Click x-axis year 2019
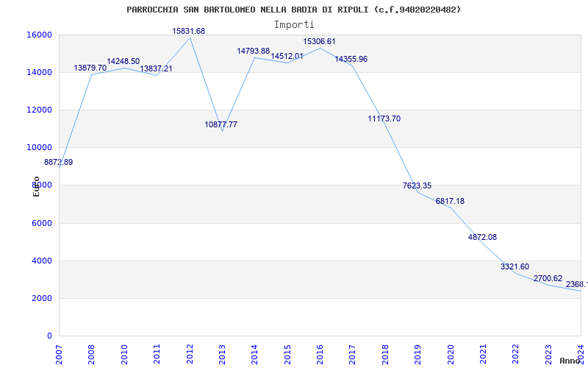This screenshot has width=588, height=368. [x=417, y=354]
